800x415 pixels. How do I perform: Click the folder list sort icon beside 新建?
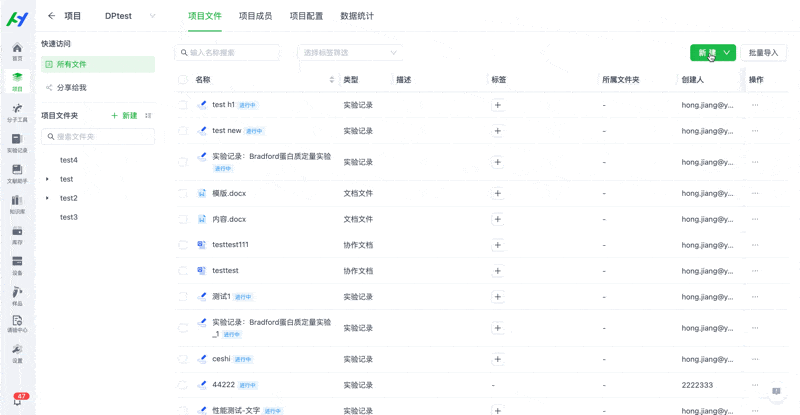tap(148, 116)
